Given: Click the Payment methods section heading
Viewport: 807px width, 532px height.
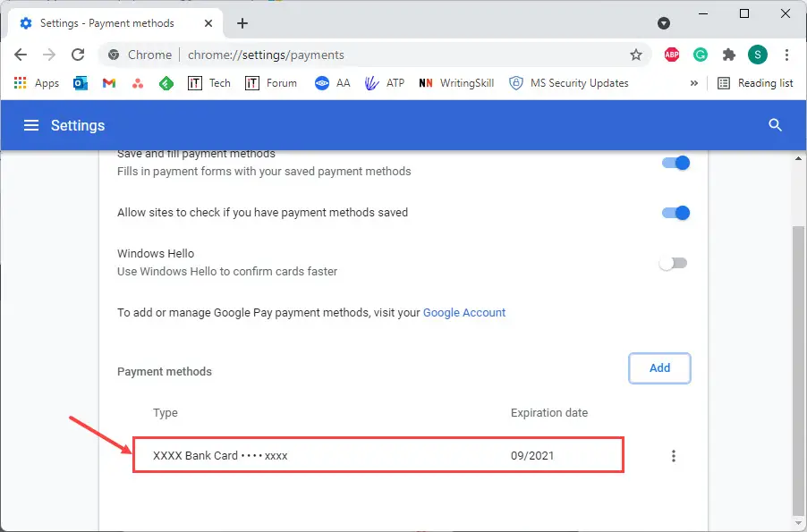Looking at the screenshot, I should pos(165,371).
